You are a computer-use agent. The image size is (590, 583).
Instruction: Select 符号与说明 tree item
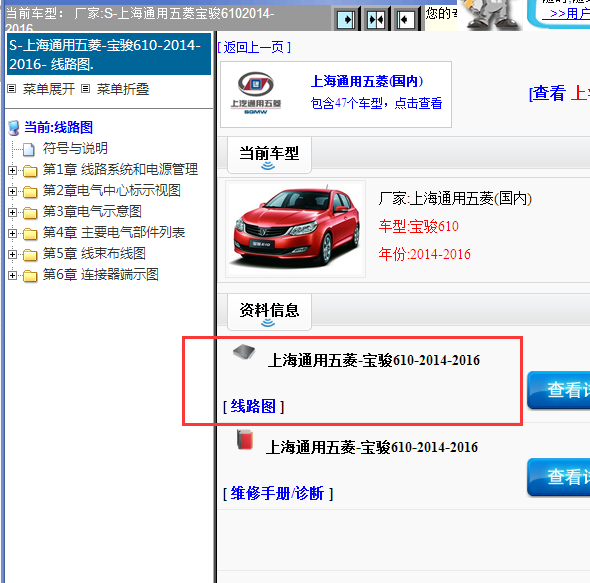pyautogui.click(x=75, y=148)
